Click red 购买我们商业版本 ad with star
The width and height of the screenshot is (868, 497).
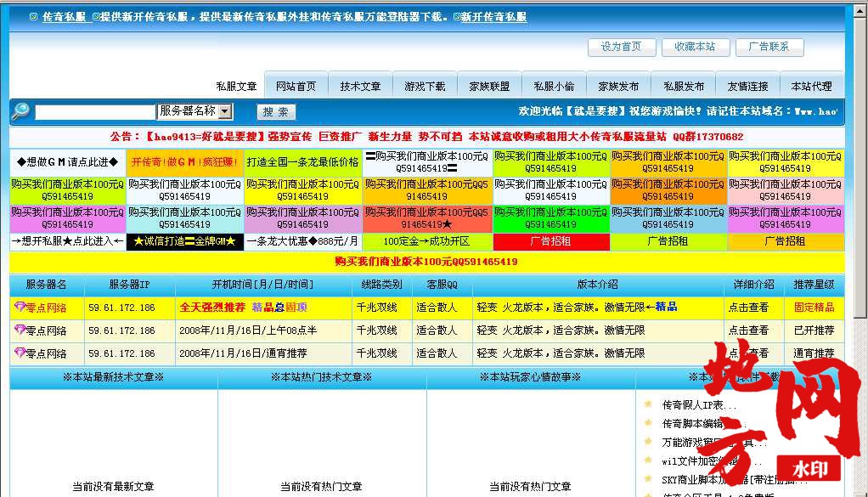point(427,218)
